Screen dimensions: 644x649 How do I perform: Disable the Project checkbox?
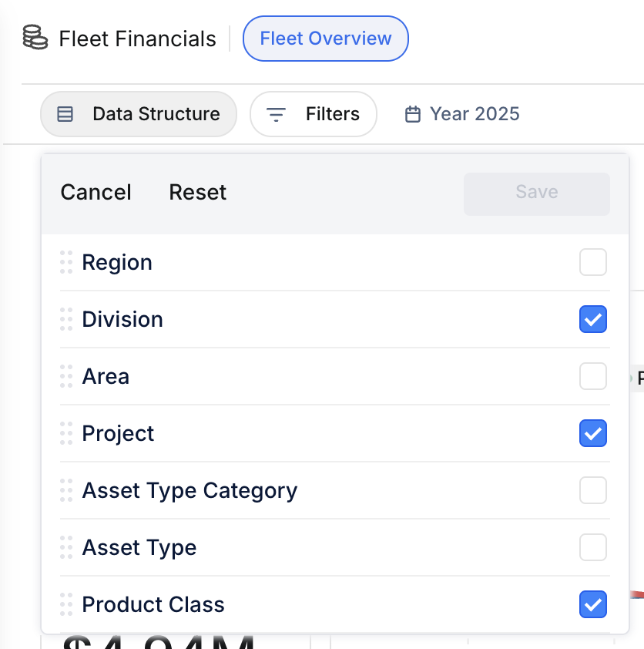[593, 433]
